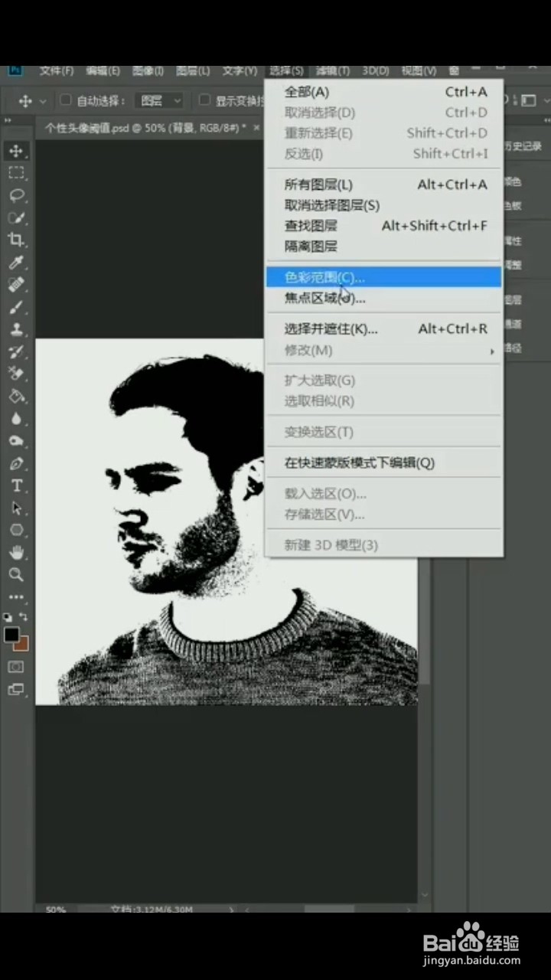The image size is (551, 980).
Task: Choose 全部(A) Select All entry
Action: point(384,92)
